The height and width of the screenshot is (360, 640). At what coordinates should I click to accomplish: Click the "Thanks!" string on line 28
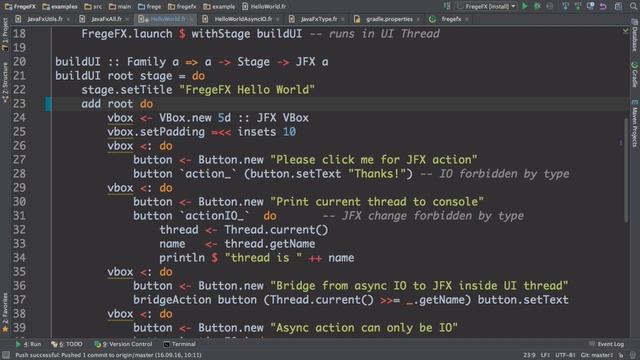pyautogui.click(x=377, y=174)
